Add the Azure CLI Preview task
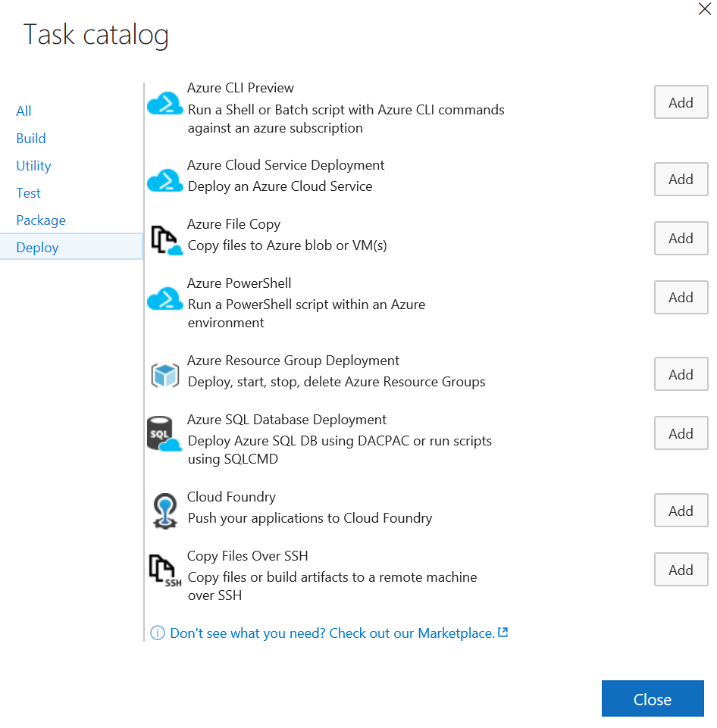 [681, 102]
